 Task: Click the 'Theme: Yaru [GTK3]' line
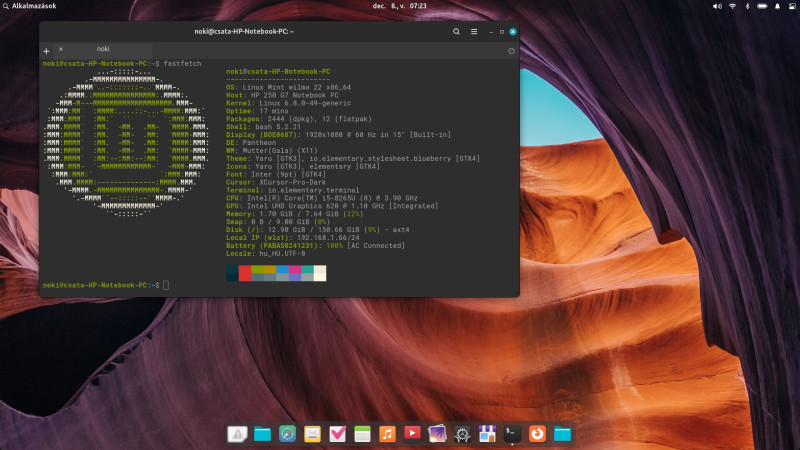pos(353,159)
